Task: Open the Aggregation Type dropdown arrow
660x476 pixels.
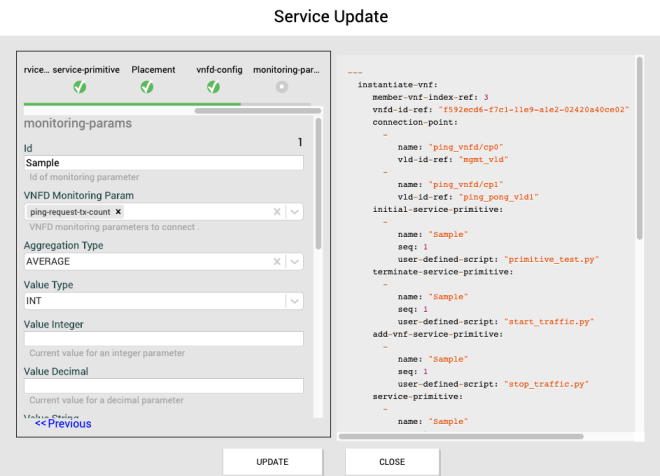Action: [294, 261]
